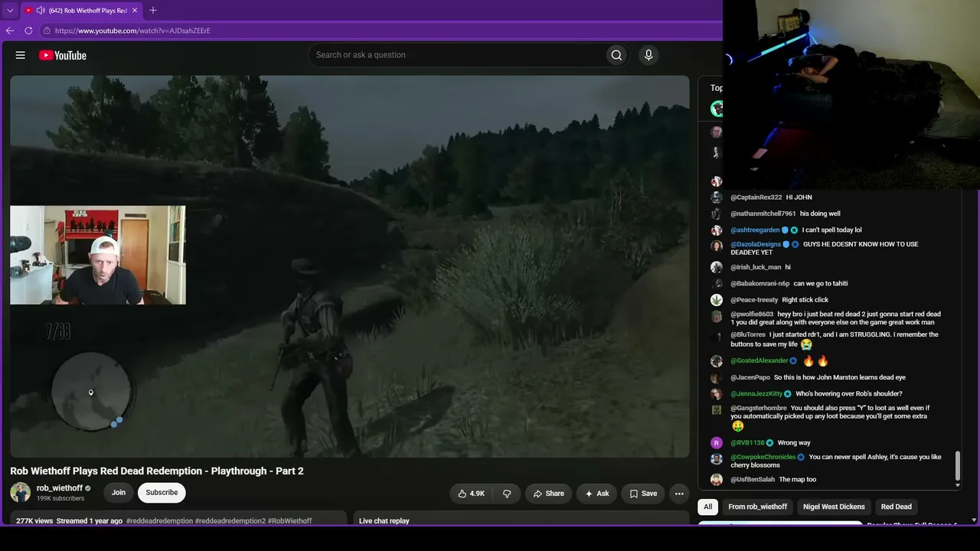
Task: Open @Gangsterhombre's chat avatar
Action: [717, 410]
